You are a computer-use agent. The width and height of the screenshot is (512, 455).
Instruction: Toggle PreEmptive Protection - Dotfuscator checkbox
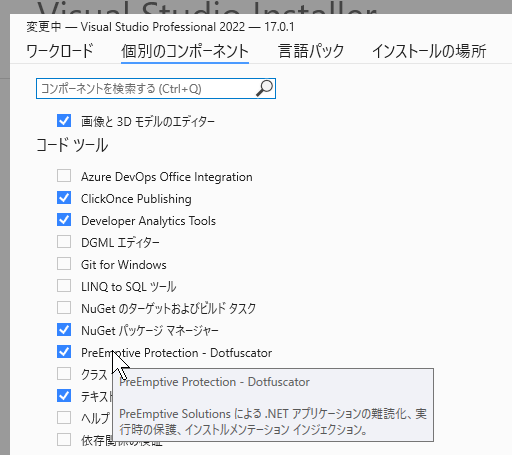(64, 352)
